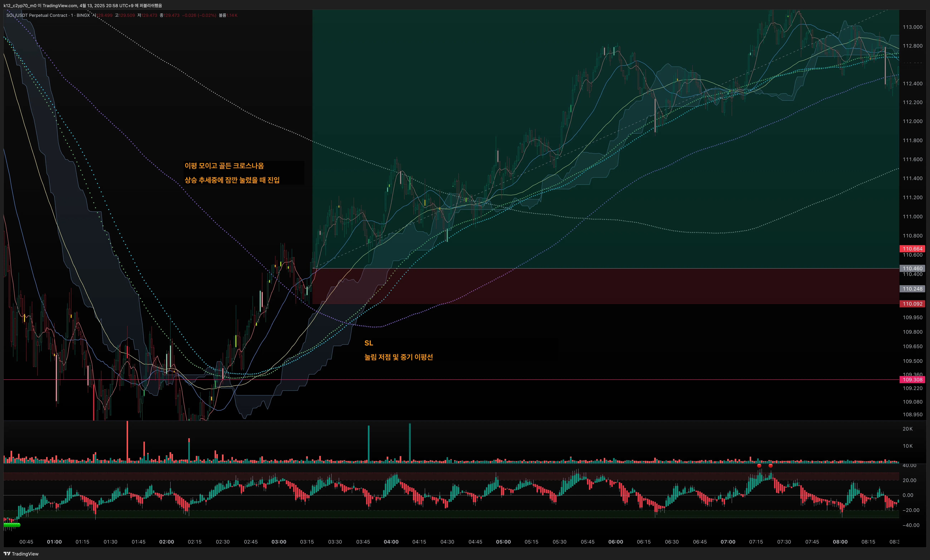The height and width of the screenshot is (560, 930).
Task: Click the 10K volume scale label
Action: point(907,446)
